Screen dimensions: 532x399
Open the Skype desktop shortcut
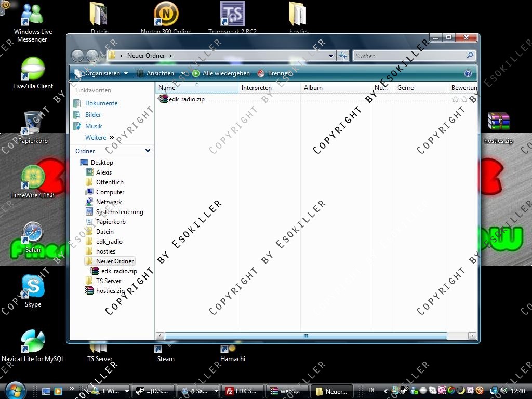[33, 287]
